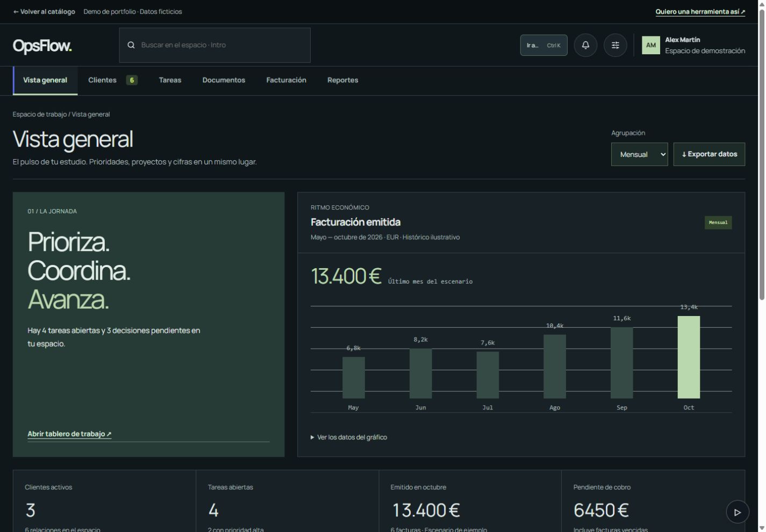The width and height of the screenshot is (766, 532).
Task: Click the Tareas abiertas stat card
Action: [x=288, y=501]
